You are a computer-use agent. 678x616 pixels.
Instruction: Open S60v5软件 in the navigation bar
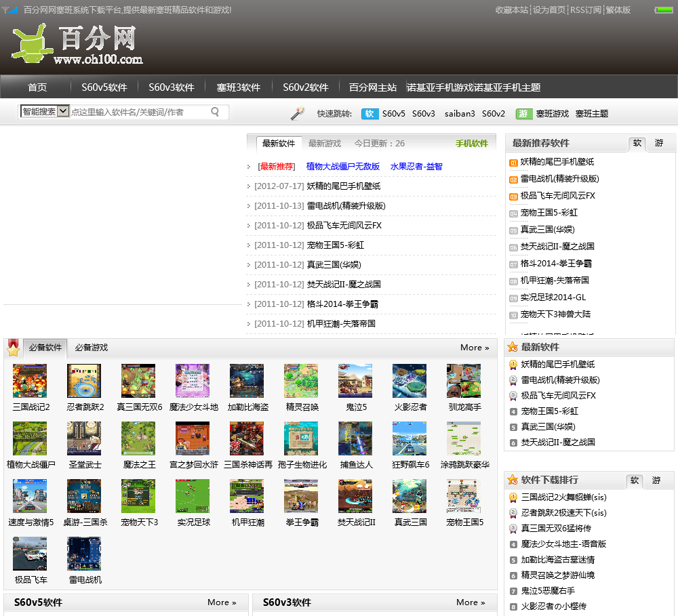(x=104, y=87)
